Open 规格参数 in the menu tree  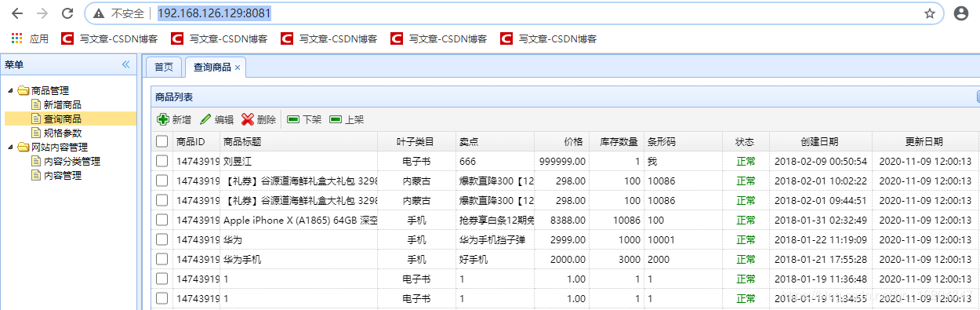coord(62,133)
